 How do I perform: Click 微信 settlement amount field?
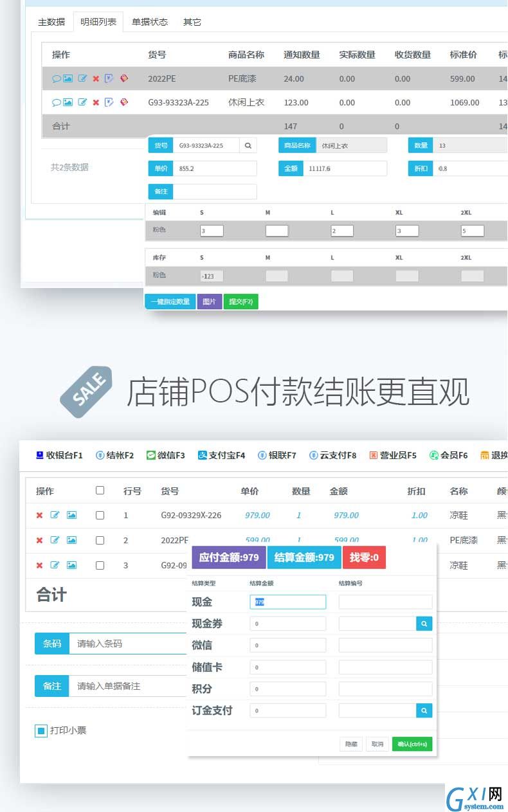click(x=287, y=645)
